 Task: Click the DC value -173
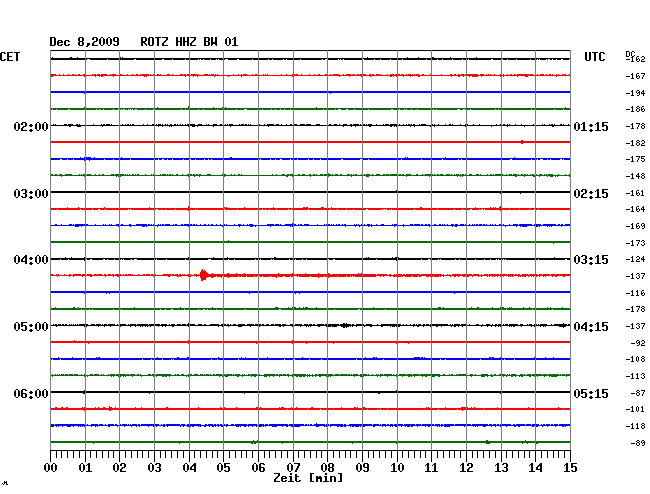[x=635, y=243]
